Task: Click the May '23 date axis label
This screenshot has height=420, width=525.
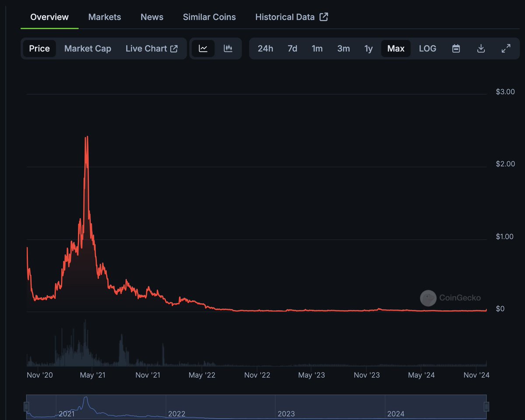Action: coord(311,375)
